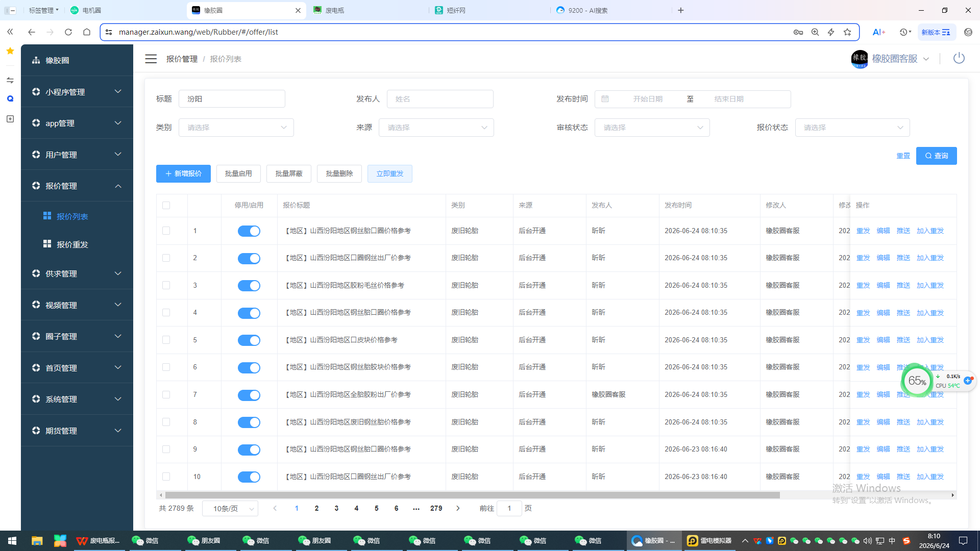Open the AI+ assistant icon
Image resolution: width=980 pixels, height=551 pixels.
[x=878, y=32]
